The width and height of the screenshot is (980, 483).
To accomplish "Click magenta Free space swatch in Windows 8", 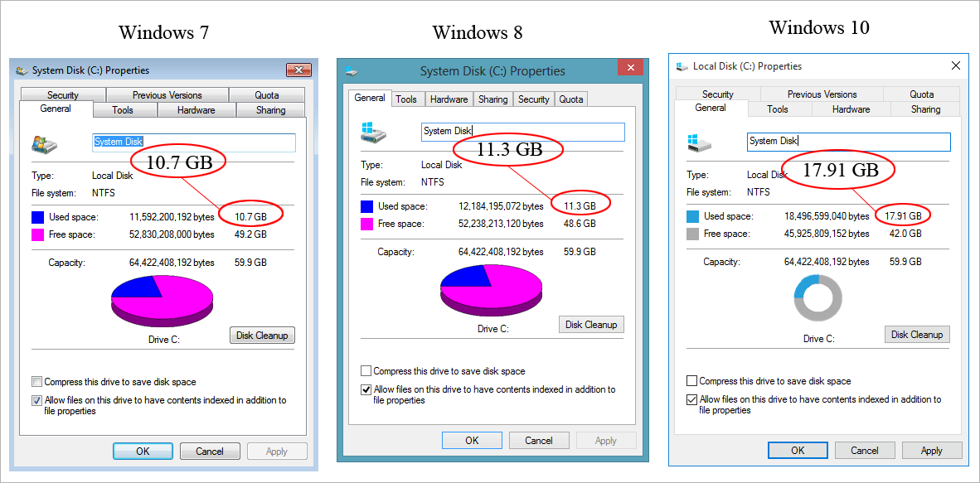I will (x=367, y=224).
